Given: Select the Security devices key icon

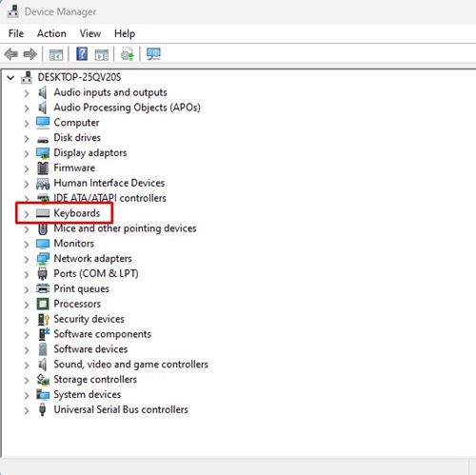Looking at the screenshot, I should [x=43, y=319].
